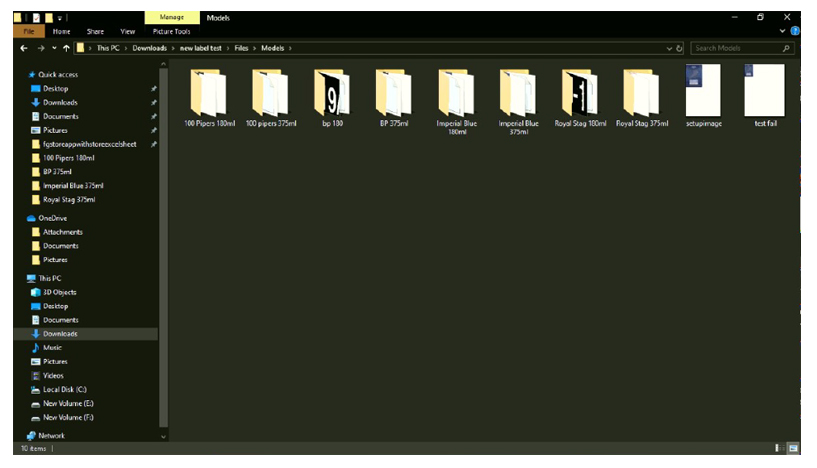Viewport: 817px width, 468px height.
Task: Select the Royal Stag 180ml folder
Action: [x=580, y=93]
